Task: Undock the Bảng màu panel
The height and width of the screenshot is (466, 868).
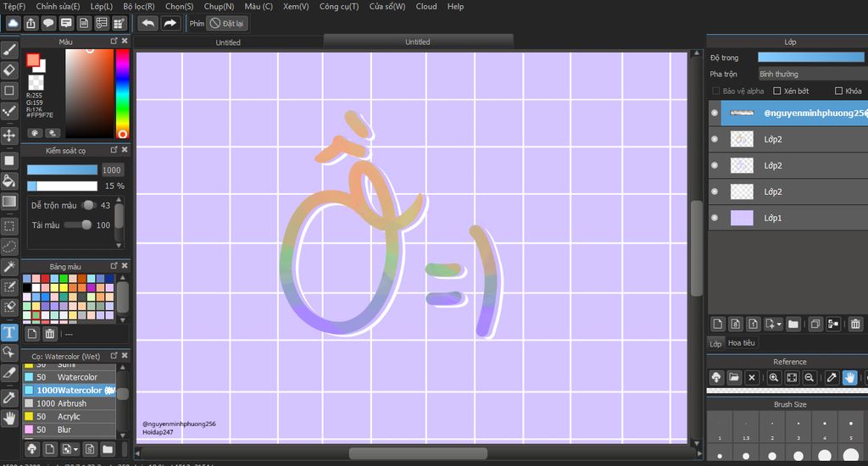Action: click(114, 266)
